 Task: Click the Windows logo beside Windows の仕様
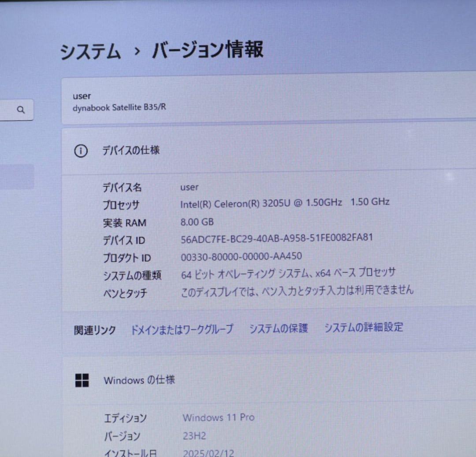coord(82,380)
